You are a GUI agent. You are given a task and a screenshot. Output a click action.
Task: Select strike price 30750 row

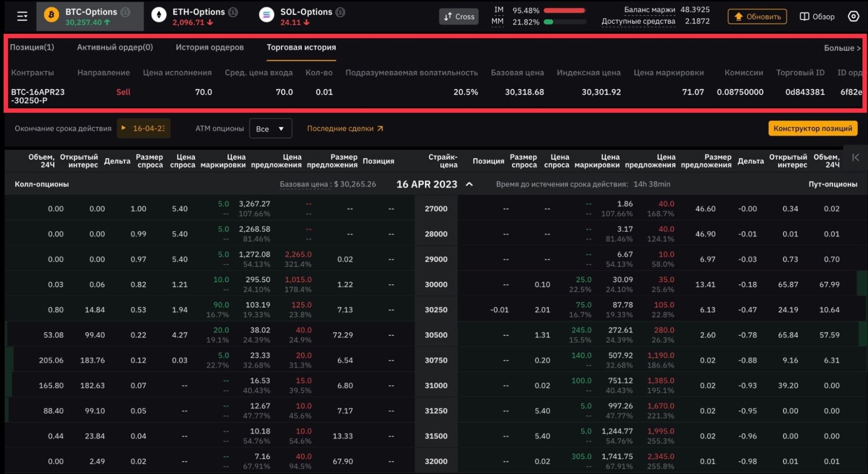click(436, 360)
